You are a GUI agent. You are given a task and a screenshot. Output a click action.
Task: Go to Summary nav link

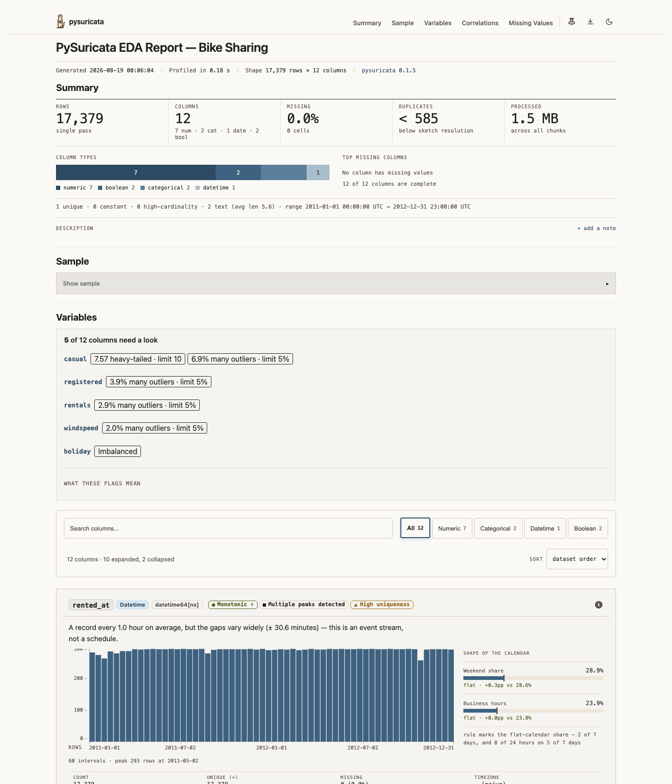click(x=367, y=23)
